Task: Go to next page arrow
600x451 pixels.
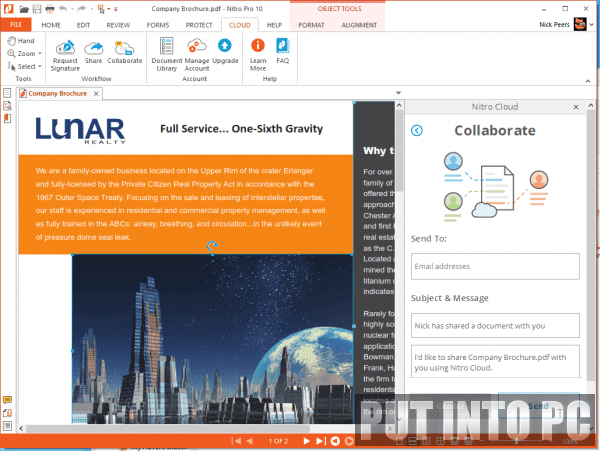Action: [306, 441]
